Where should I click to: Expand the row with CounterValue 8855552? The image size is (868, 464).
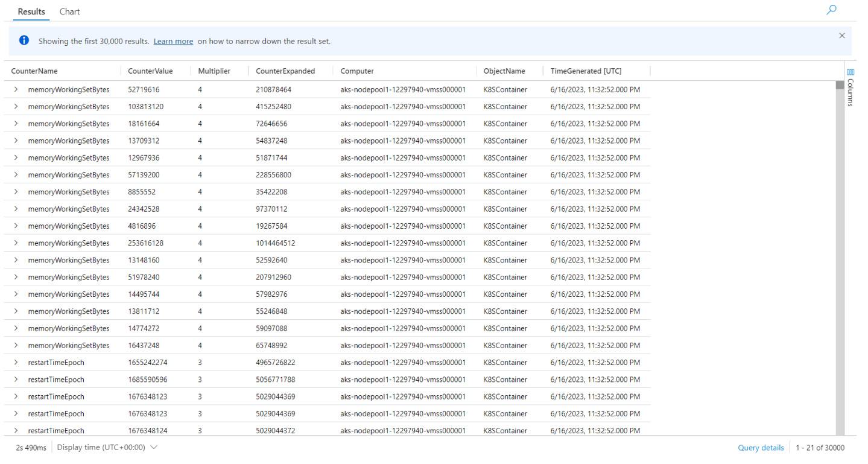(x=16, y=192)
